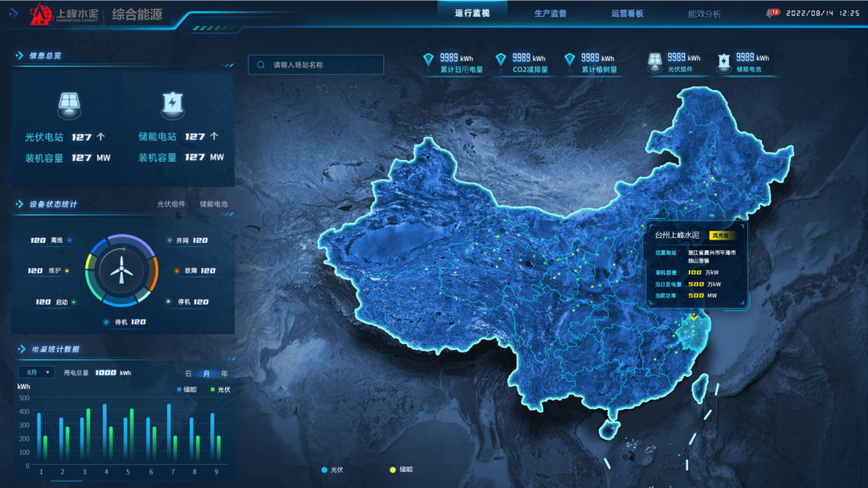The image size is (868, 488).
Task: Toggle the 储能 series in bar chart legend
Action: click(186, 389)
